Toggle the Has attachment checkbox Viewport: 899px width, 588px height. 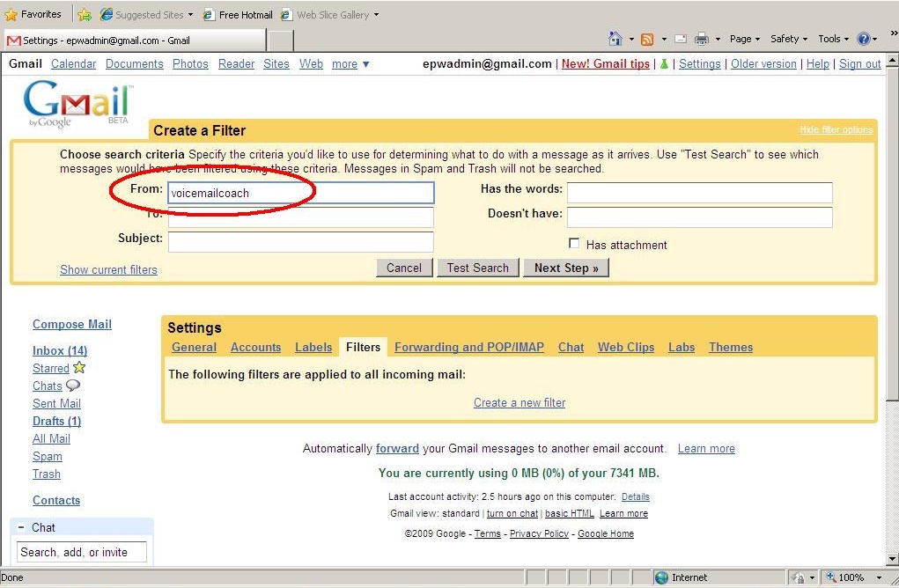(574, 243)
